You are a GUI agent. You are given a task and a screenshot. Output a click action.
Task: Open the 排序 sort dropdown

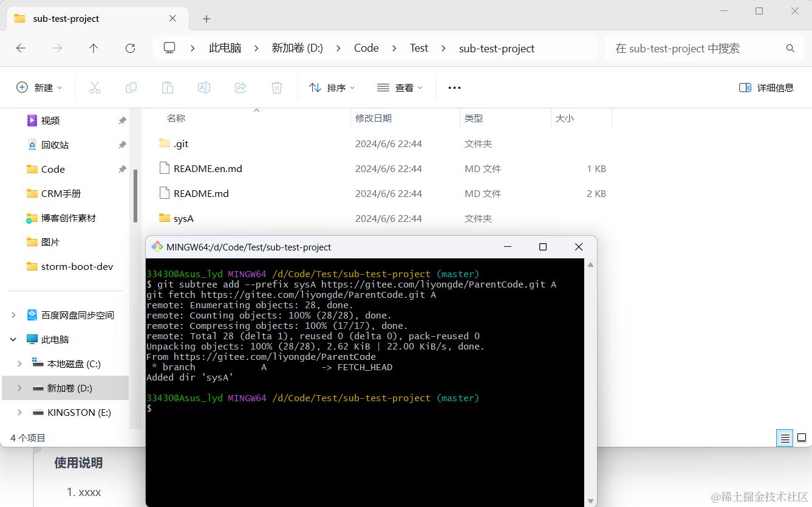(332, 88)
